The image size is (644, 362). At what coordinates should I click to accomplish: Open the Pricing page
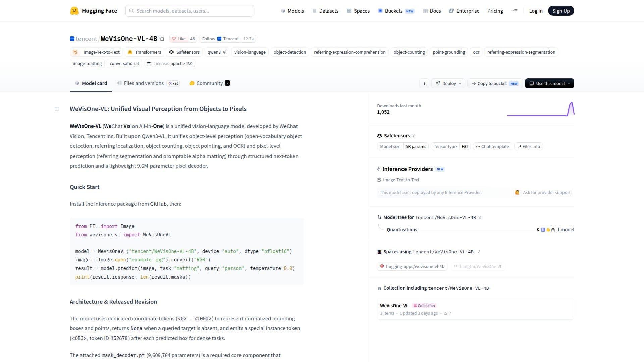(495, 11)
